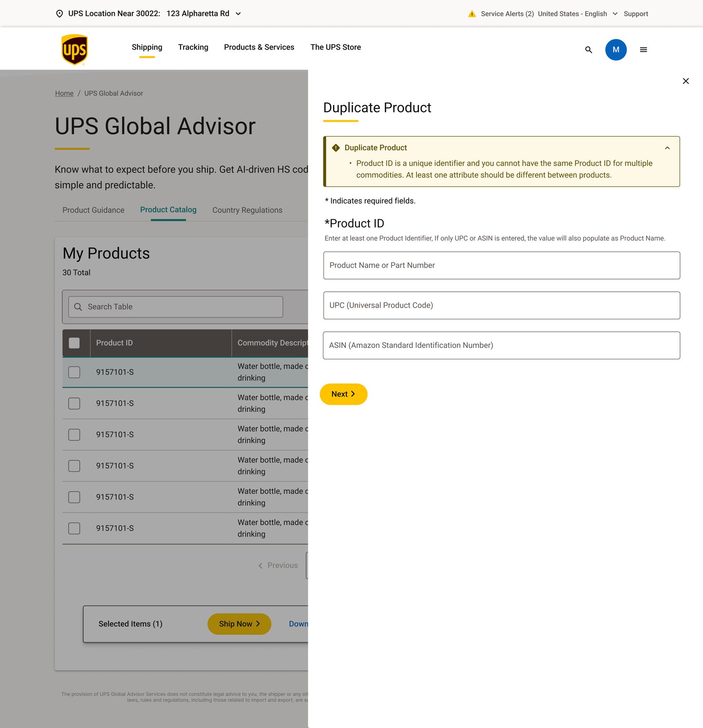The width and height of the screenshot is (703, 728).
Task: Go to the Previous page
Action: pos(278,565)
